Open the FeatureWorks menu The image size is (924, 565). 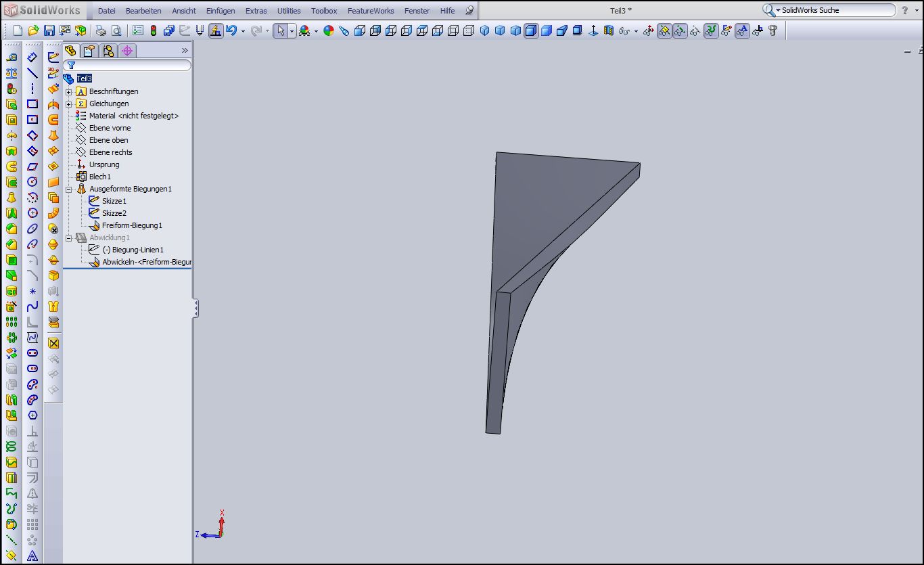370,11
